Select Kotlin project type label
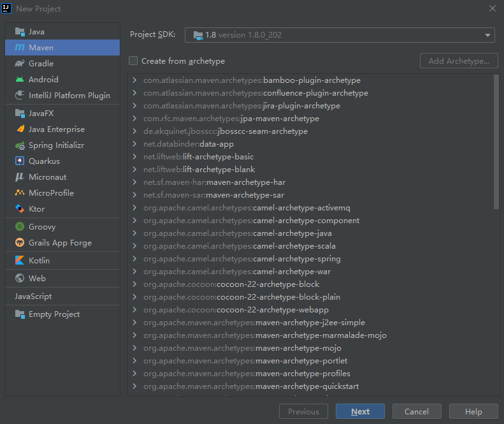 click(x=40, y=261)
